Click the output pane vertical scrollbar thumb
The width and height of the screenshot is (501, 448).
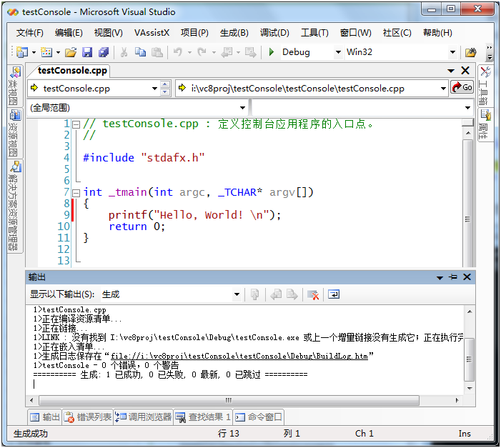coord(470,359)
